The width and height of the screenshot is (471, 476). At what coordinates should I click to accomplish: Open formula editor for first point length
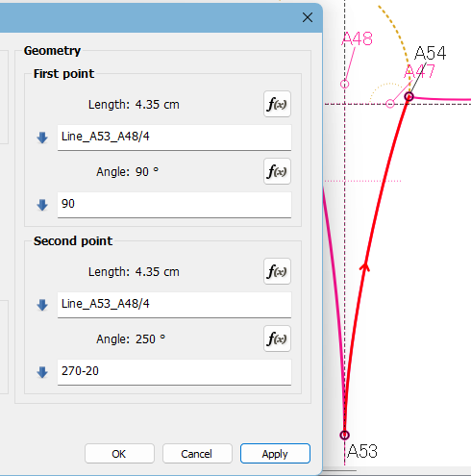click(x=277, y=104)
